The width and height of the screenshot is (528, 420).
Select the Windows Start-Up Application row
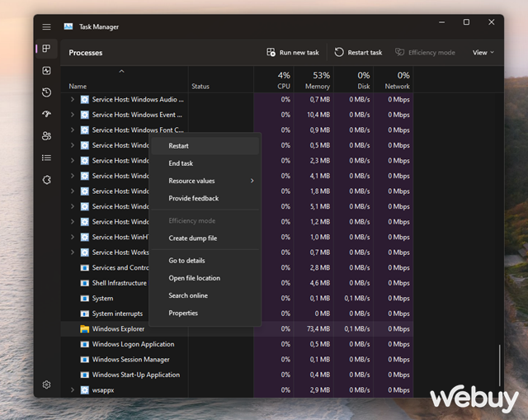pos(237,375)
